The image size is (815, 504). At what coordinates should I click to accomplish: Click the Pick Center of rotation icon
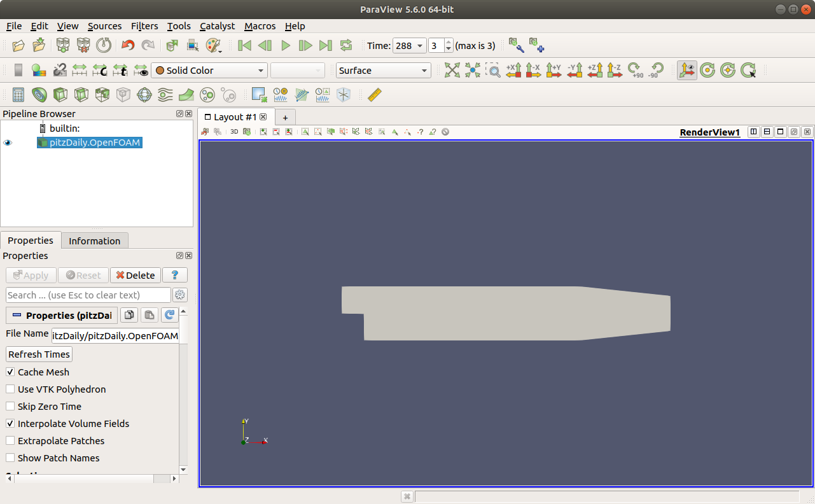(748, 71)
